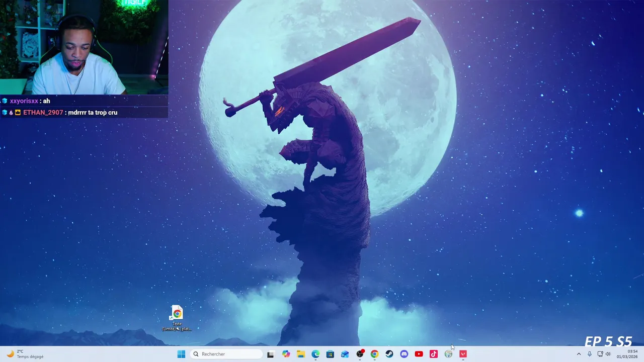Select the Texte Chrome desktop shortcut
The width and height of the screenshot is (644, 362).
(x=177, y=318)
